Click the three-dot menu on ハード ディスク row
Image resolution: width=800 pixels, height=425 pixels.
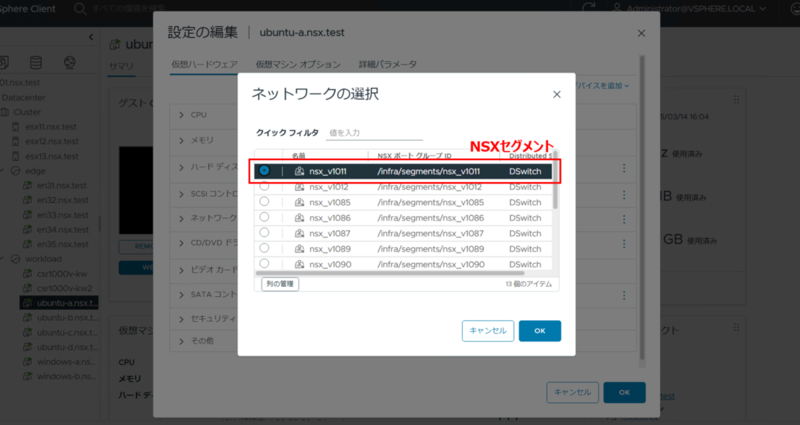point(624,168)
